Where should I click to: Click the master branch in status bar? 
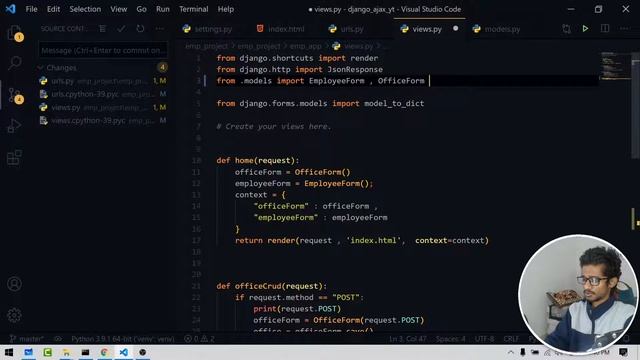(26, 339)
